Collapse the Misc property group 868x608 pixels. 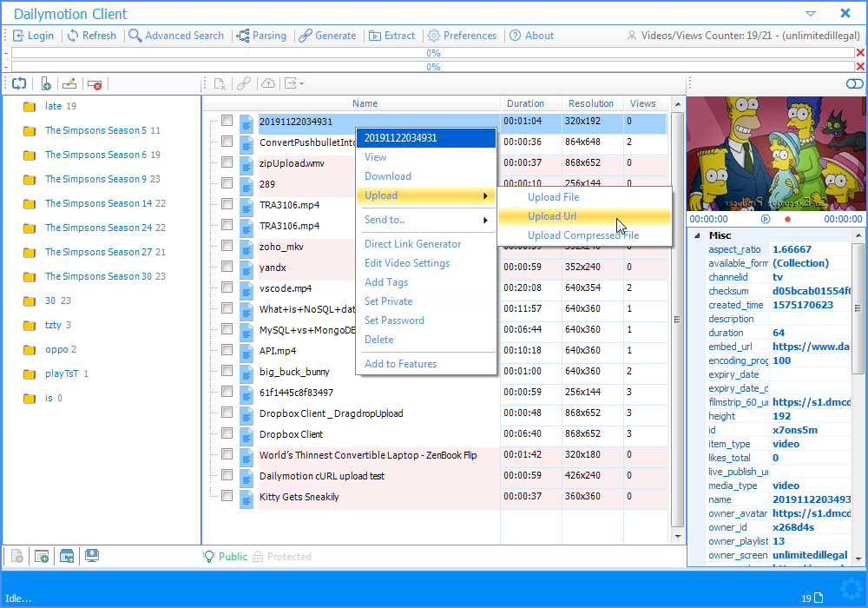[697, 235]
